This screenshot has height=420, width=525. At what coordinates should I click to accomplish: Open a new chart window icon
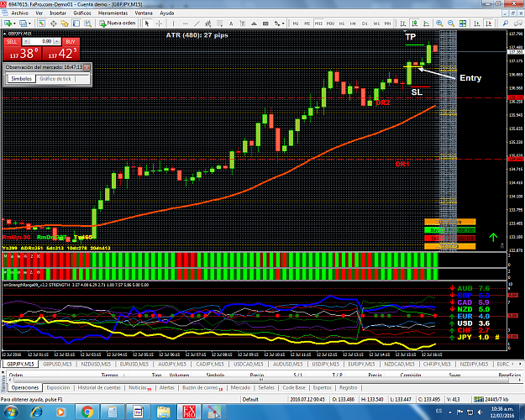(8, 24)
